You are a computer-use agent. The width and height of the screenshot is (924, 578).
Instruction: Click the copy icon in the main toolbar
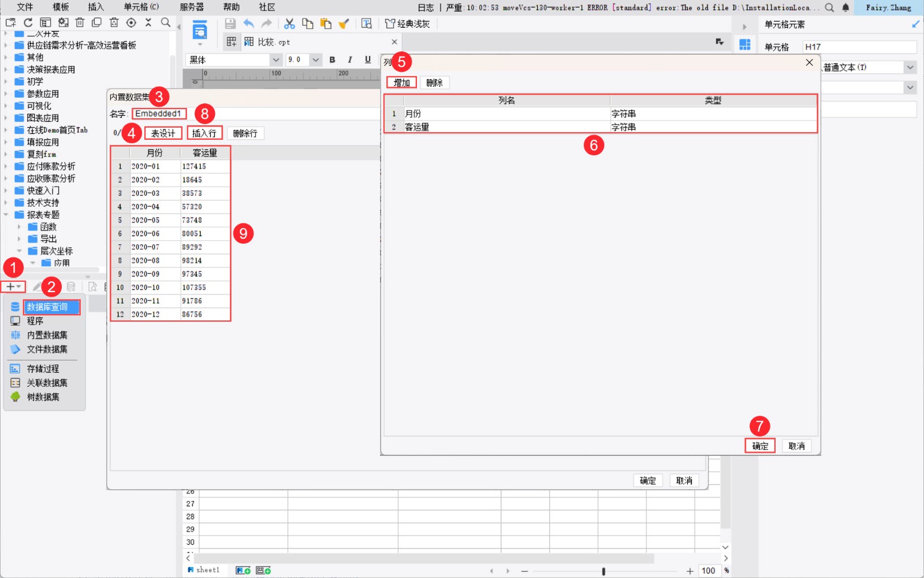click(x=308, y=24)
